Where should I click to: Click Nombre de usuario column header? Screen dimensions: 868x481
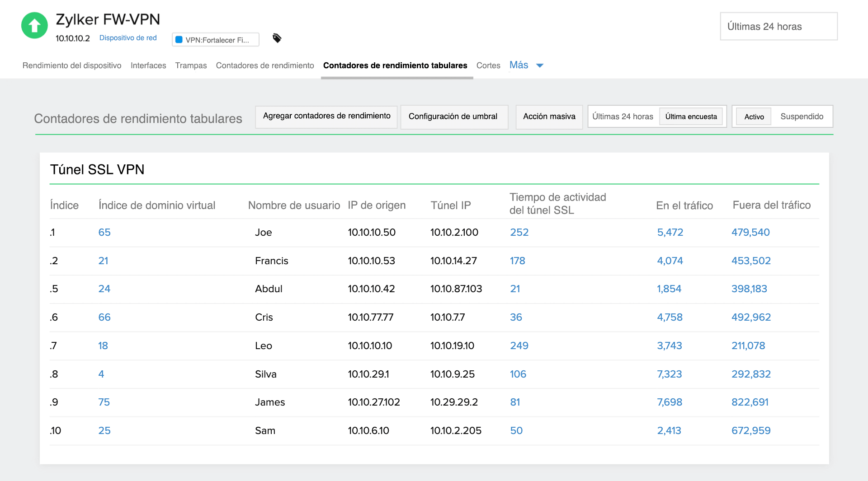click(294, 205)
